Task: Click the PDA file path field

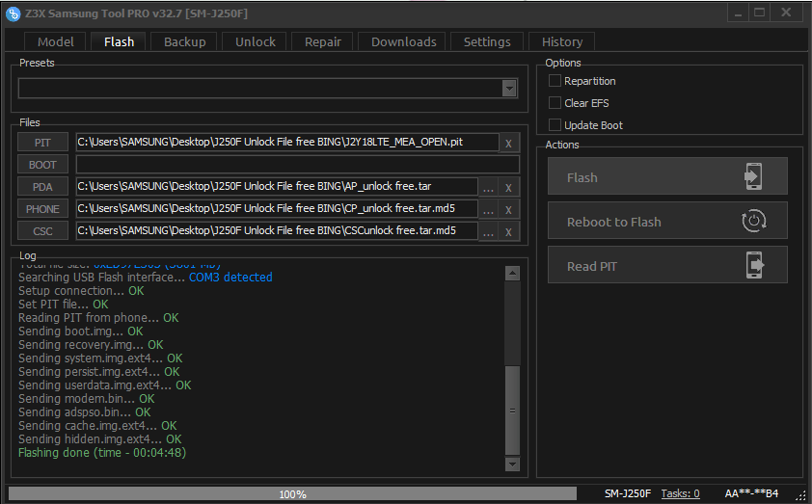Action: click(277, 186)
